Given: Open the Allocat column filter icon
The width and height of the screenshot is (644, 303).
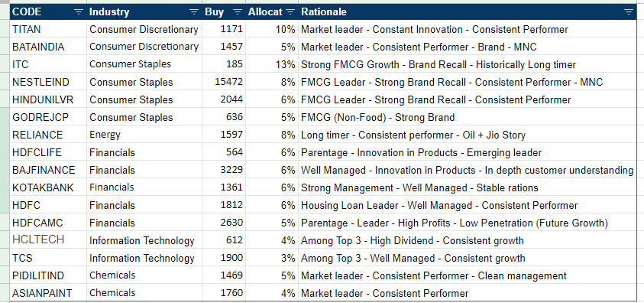Looking at the screenshot, I should click(x=290, y=12).
